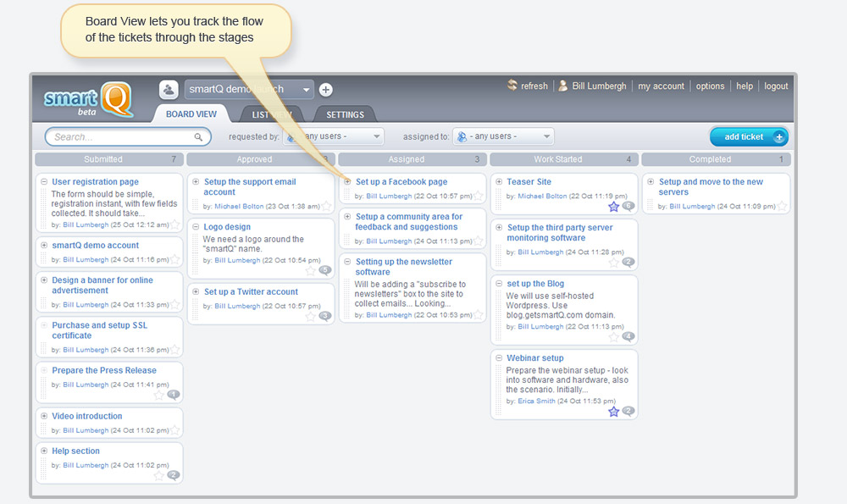Image resolution: width=847 pixels, height=504 pixels.
Task: Toggle star on Set up a Facebook page
Action: coord(478,196)
